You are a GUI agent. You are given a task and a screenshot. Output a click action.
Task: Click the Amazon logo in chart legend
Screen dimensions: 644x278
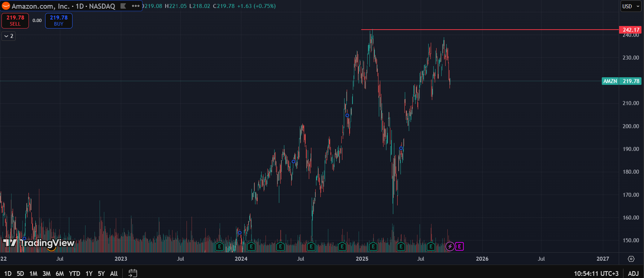click(6, 6)
